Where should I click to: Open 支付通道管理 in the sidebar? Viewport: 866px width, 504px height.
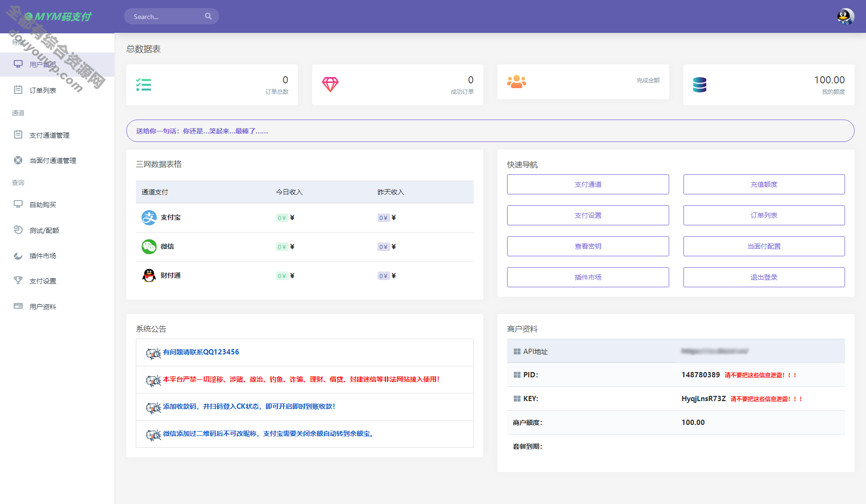pyautogui.click(x=57, y=135)
